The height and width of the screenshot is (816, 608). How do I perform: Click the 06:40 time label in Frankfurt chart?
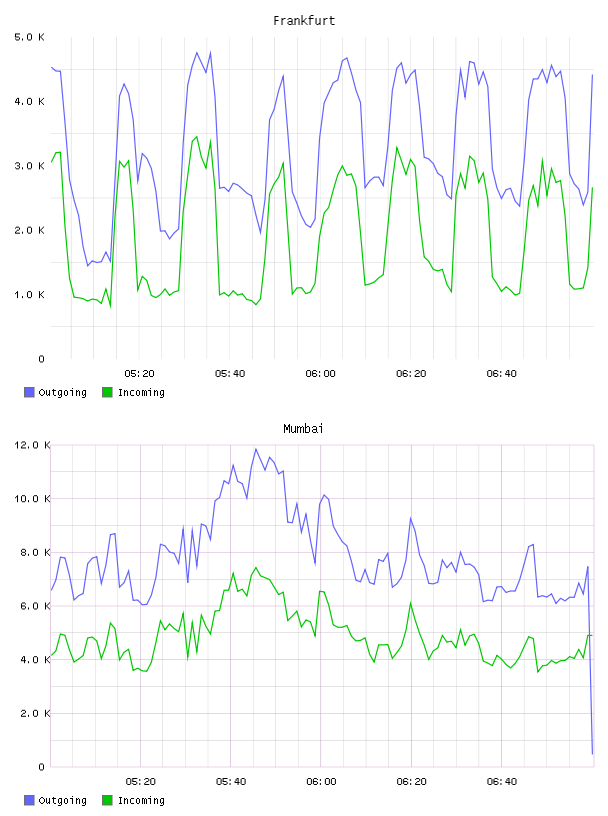coord(502,374)
